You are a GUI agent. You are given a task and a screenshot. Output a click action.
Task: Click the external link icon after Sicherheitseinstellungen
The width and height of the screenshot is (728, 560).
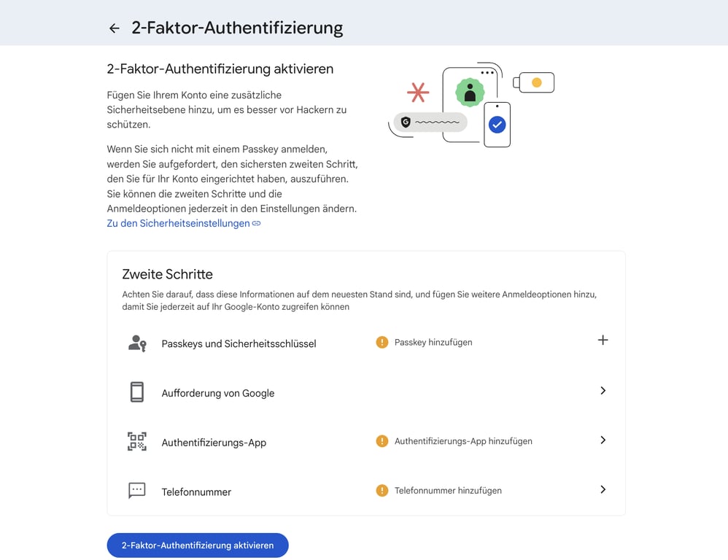pyautogui.click(x=255, y=223)
